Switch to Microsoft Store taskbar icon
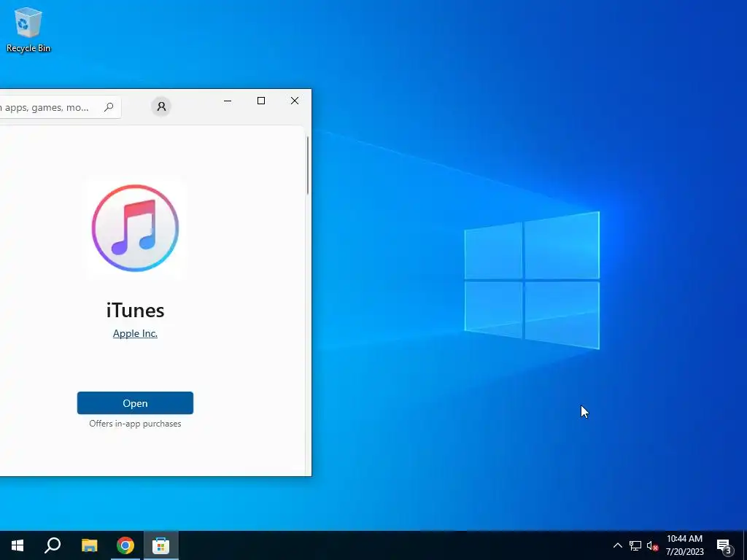Viewport: 747px width, 560px height. pyautogui.click(x=161, y=545)
